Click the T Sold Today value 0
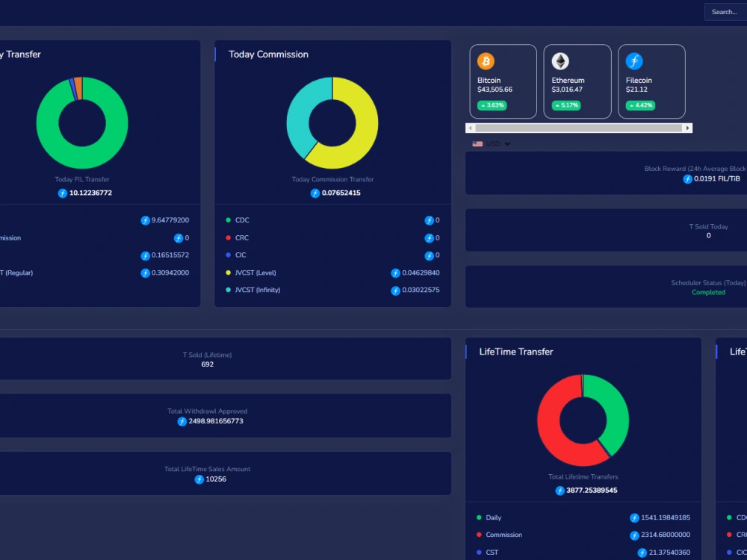Screen dimensions: 747x560 pyautogui.click(x=708, y=236)
